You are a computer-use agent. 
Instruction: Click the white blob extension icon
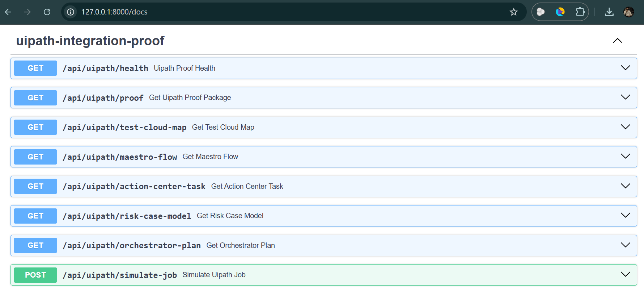(x=541, y=12)
